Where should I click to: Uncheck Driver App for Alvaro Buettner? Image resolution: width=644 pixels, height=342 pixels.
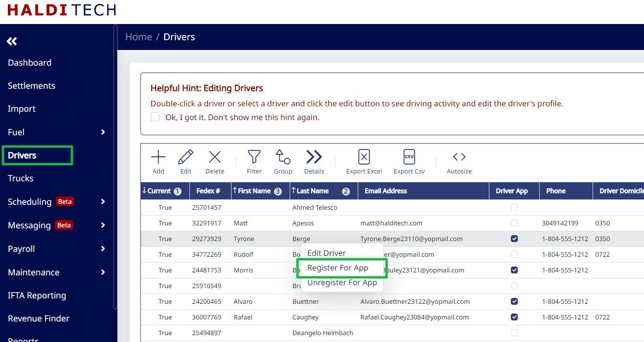click(x=514, y=301)
